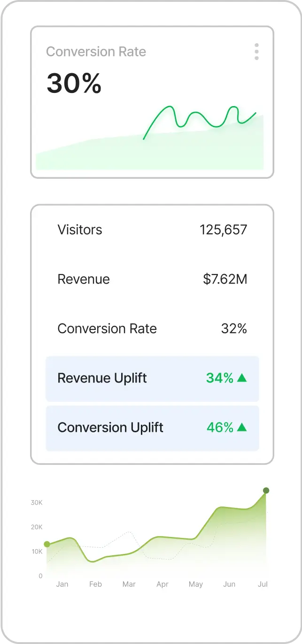Click the large 30% headline figure
The image size is (302, 644).
pos(74,84)
